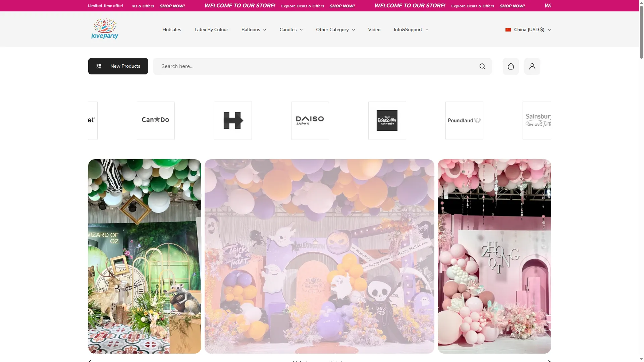Open the user account icon

click(532, 66)
